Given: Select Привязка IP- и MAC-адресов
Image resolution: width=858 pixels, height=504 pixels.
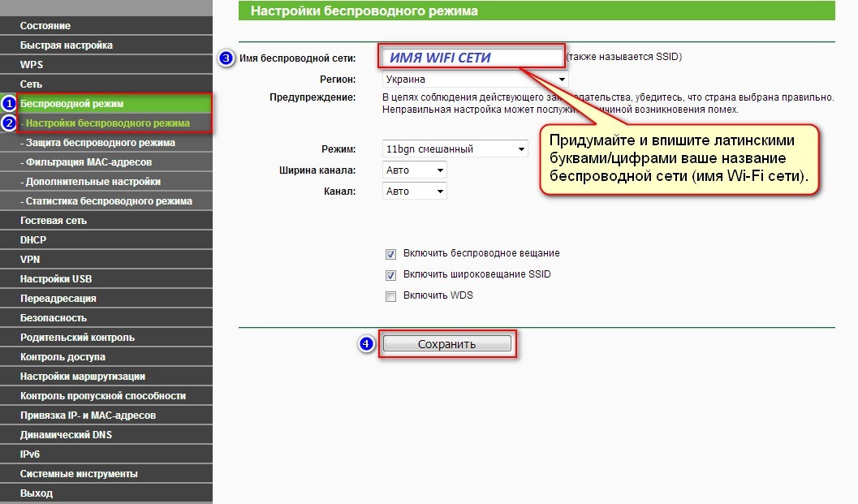Looking at the screenshot, I should click(106, 416).
